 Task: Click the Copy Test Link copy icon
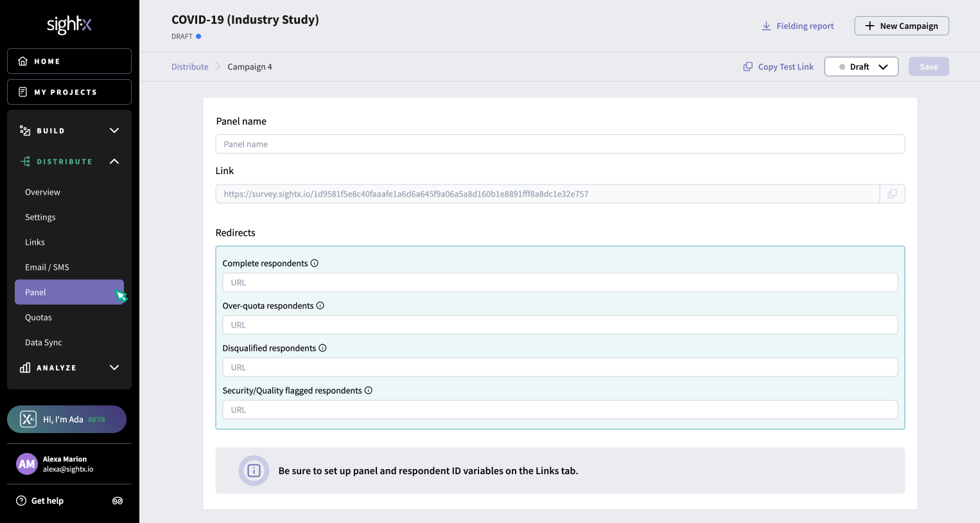(x=748, y=67)
